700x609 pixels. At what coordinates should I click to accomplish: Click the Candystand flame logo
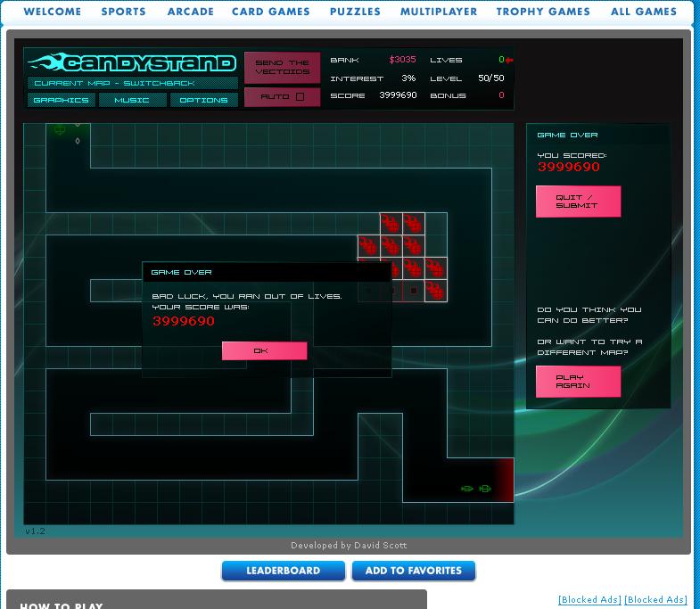pyautogui.click(x=132, y=63)
